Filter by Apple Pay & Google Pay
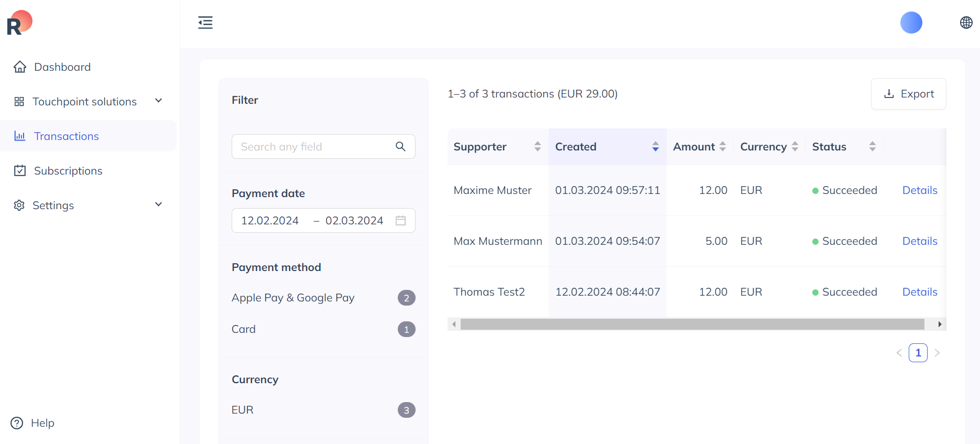This screenshot has height=444, width=980. point(323,298)
